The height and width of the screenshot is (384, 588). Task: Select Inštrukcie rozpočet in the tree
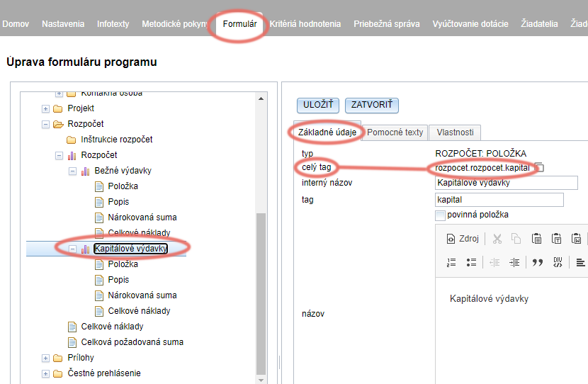point(117,140)
